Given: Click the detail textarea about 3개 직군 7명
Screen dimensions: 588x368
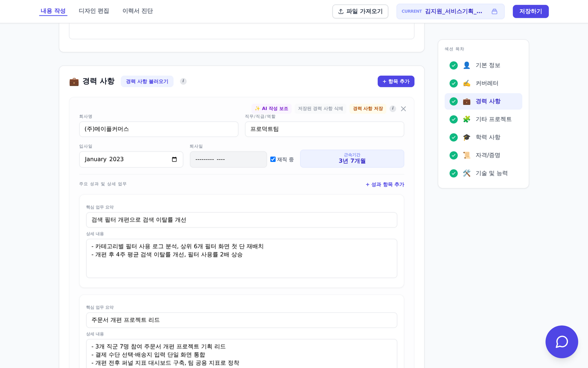Looking at the screenshot, I should click(x=241, y=354).
